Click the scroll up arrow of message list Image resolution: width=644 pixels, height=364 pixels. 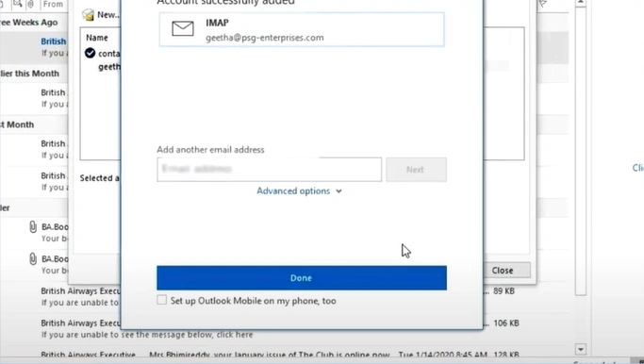580,3
